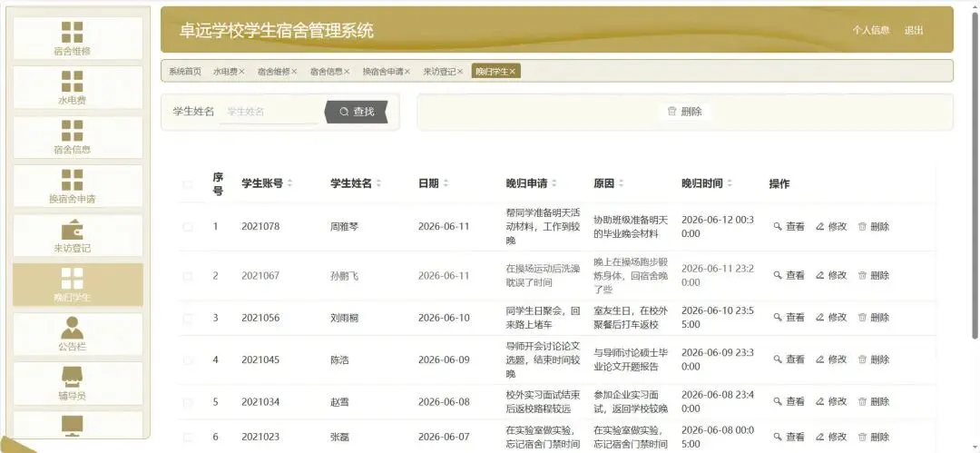Focus the 学生姓名 search field
Image resolution: width=980 pixels, height=453 pixels.
tap(269, 112)
